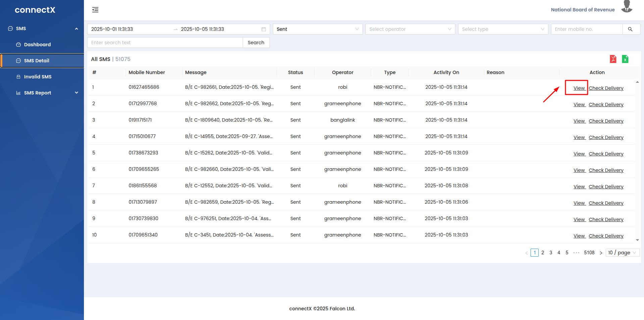
Task: Open the Invalid SMS menu item
Action: [x=38, y=77]
